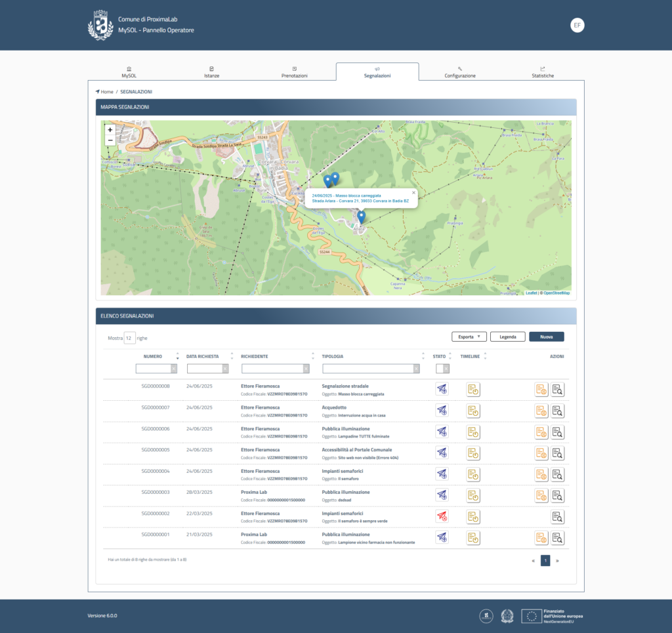Zoom out on the map with minus button
The image size is (672, 633).
pyautogui.click(x=110, y=140)
